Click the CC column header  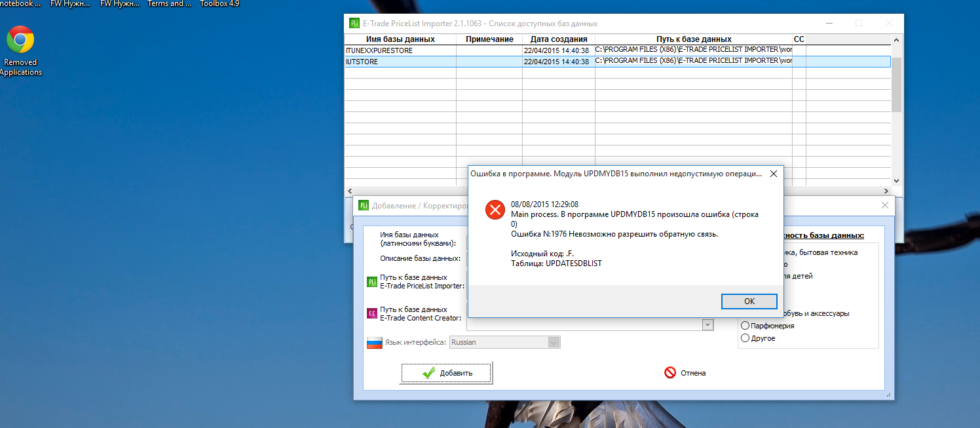[x=799, y=39]
